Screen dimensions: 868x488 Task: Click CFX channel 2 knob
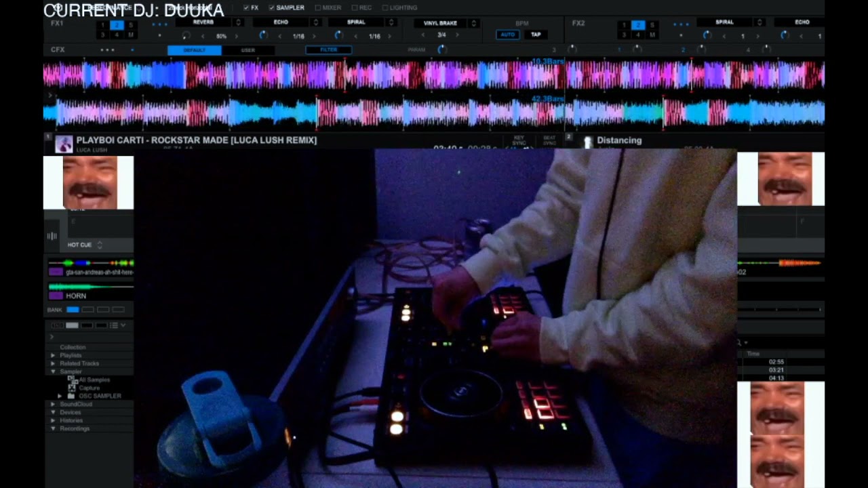tap(701, 49)
